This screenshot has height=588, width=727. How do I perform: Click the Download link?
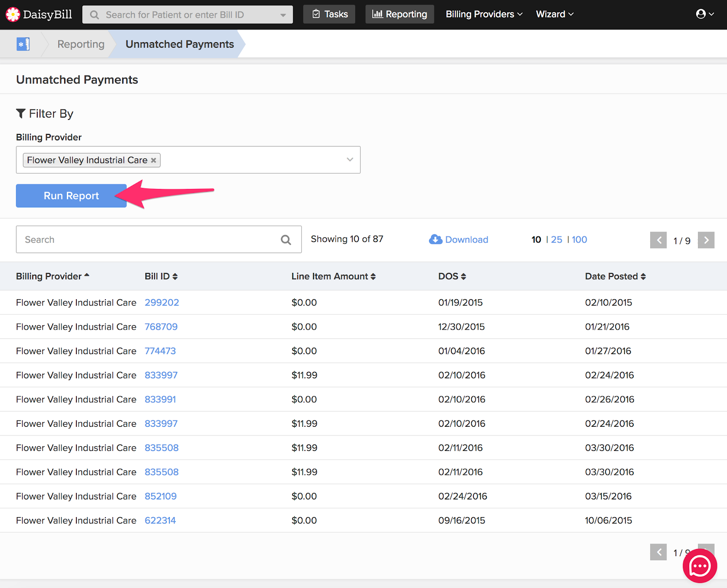point(467,240)
